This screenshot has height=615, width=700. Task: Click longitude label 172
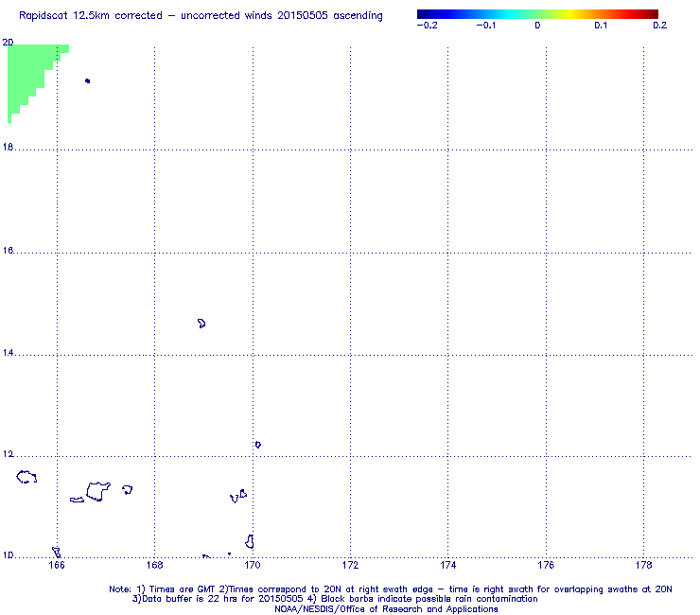point(350,566)
